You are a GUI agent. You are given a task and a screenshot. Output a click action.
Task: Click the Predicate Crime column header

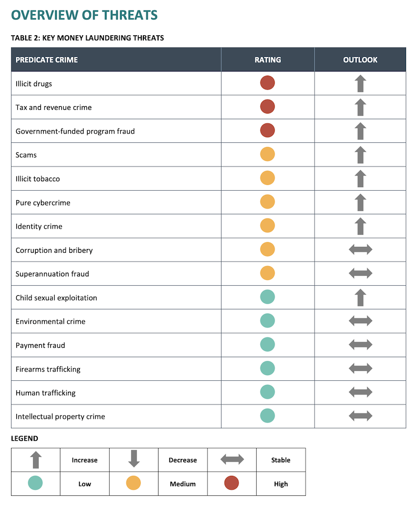[47, 60]
